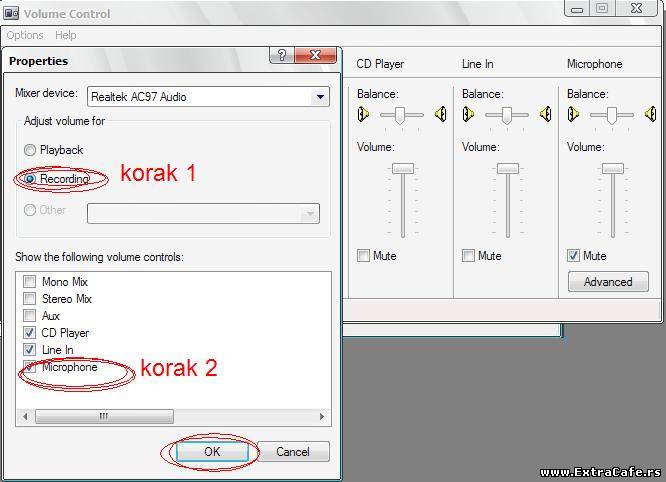This screenshot has width=666, height=482.
Task: Select the Playback radio button
Action: coord(30,150)
